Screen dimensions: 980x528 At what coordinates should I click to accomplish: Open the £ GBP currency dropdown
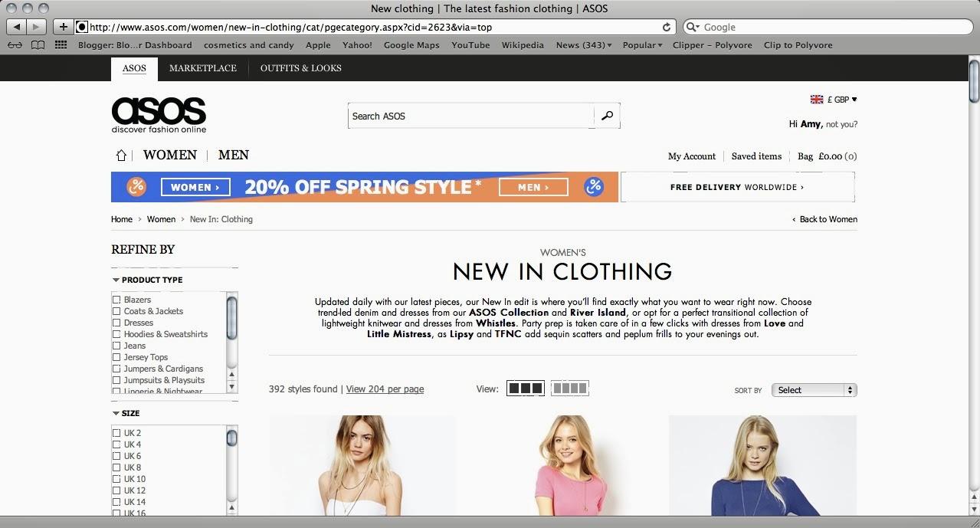[842, 100]
